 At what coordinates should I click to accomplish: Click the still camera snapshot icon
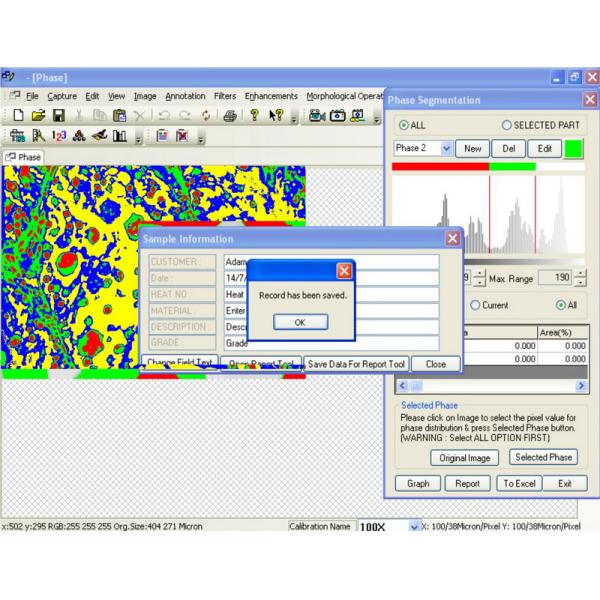click(338, 116)
